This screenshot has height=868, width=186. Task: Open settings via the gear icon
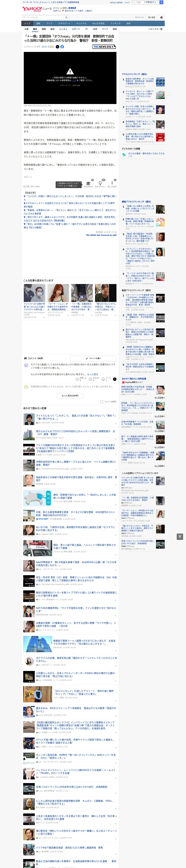click(161, 18)
